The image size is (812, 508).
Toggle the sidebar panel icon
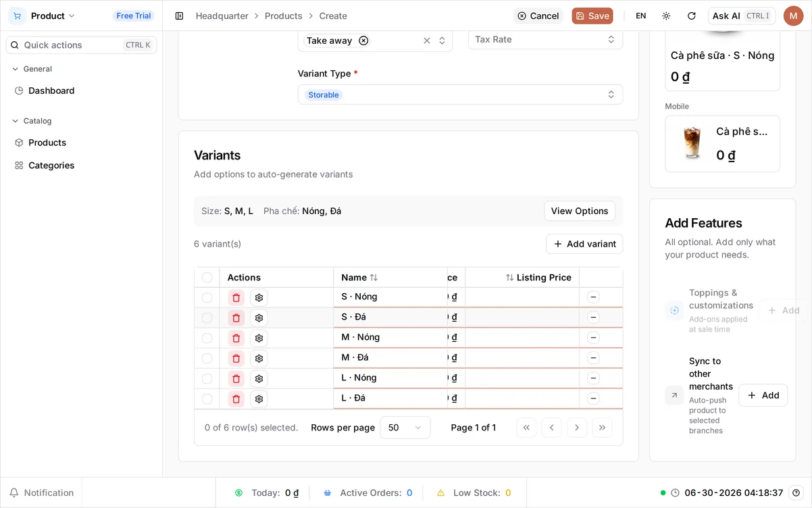coord(179,16)
